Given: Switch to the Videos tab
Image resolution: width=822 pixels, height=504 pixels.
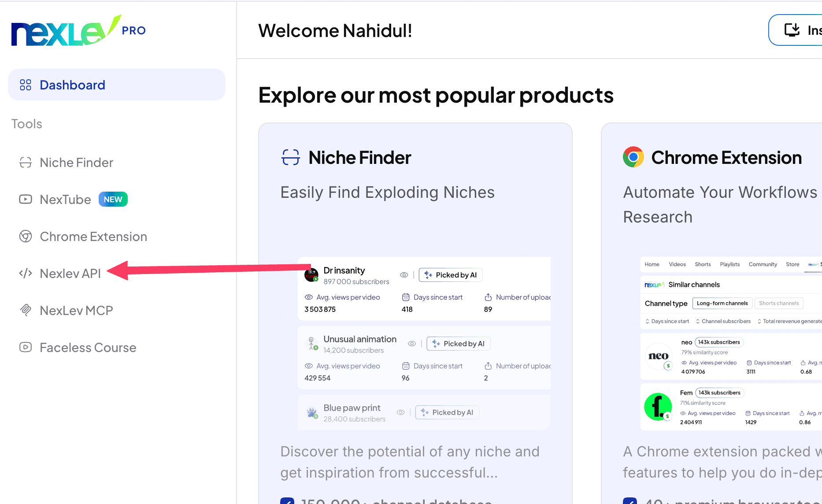Looking at the screenshot, I should 677,264.
